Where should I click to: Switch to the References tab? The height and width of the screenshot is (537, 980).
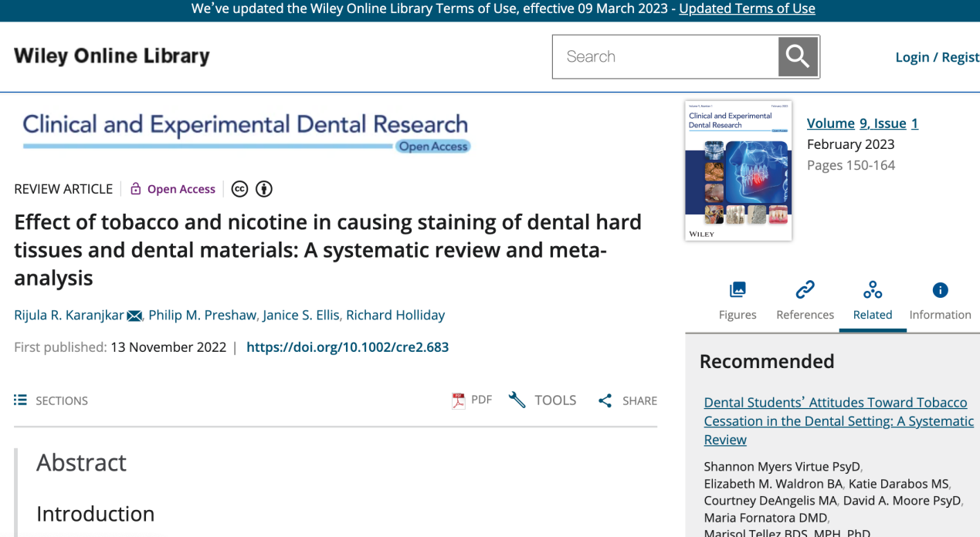coord(805,301)
